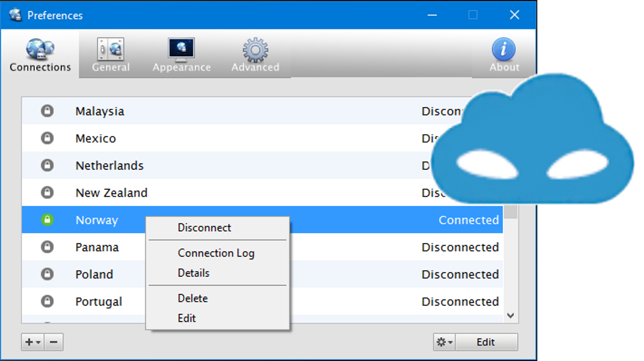644x361 pixels.
Task: Click Norway's Connected status text
Action: click(x=469, y=220)
